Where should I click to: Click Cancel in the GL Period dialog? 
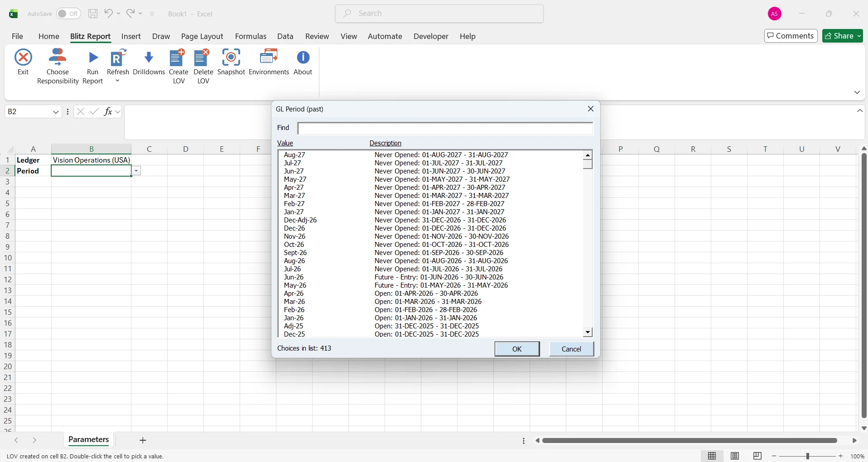572,349
